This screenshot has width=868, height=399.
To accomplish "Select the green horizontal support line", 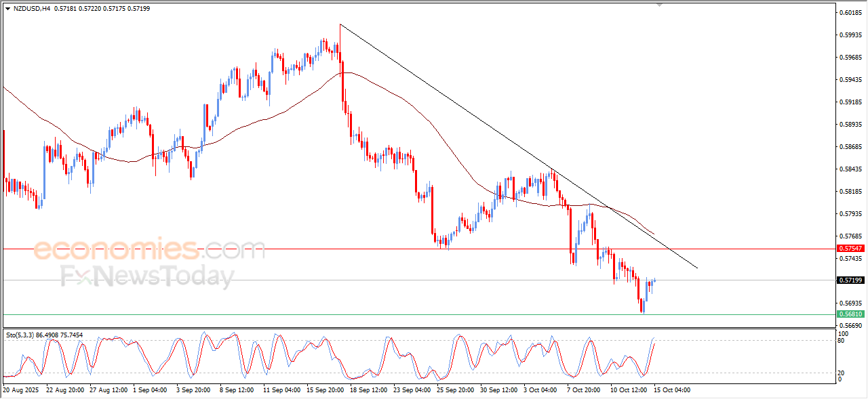I will point(271,314).
